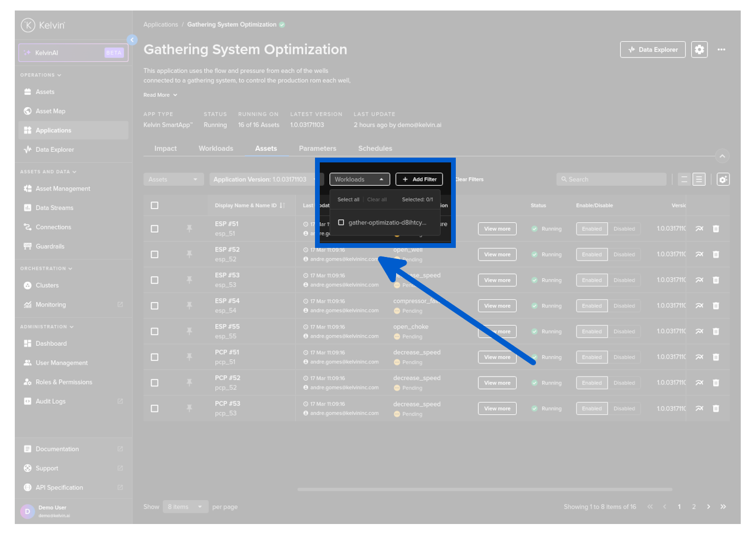
Task: Open table column settings gear icon
Action: (723, 180)
